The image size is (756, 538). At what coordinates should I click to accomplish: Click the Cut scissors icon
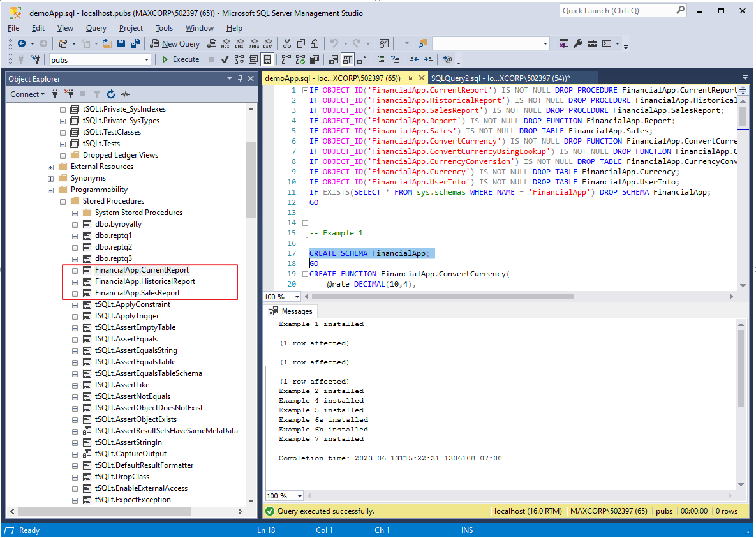click(286, 43)
